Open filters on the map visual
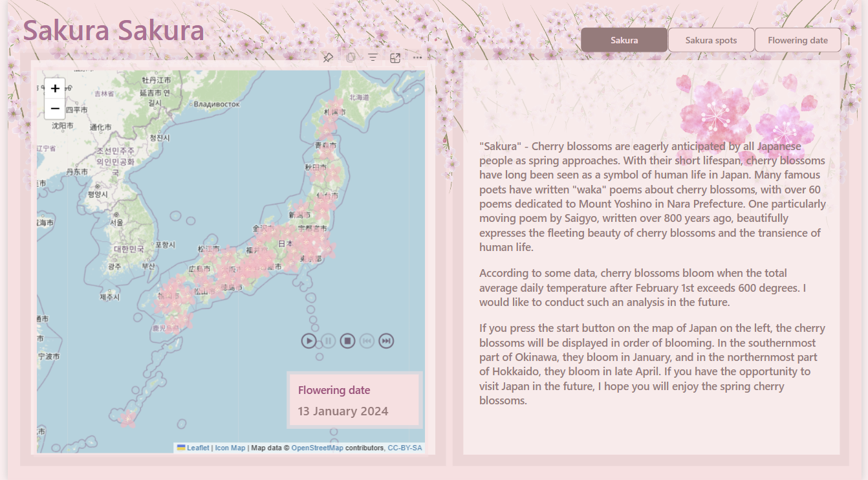The image size is (868, 480). pyautogui.click(x=373, y=58)
